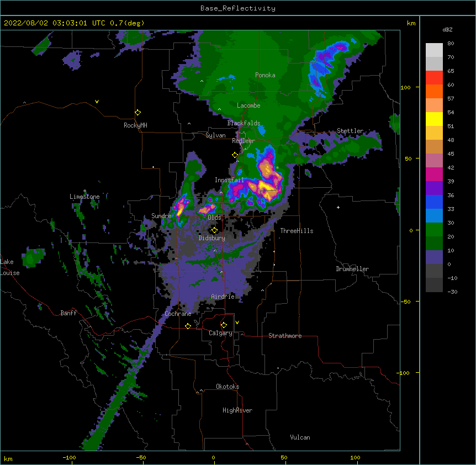Click the Calgary city label
Screen dimensions: 476x465
(x=221, y=333)
